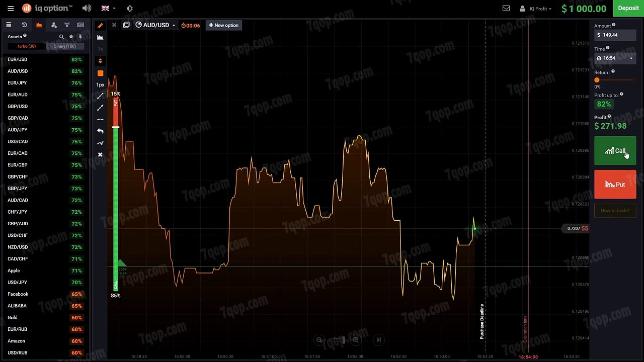Viewport: 644px width, 362px height.
Task: Select the Apple asset row
Action: pyautogui.click(x=45, y=270)
